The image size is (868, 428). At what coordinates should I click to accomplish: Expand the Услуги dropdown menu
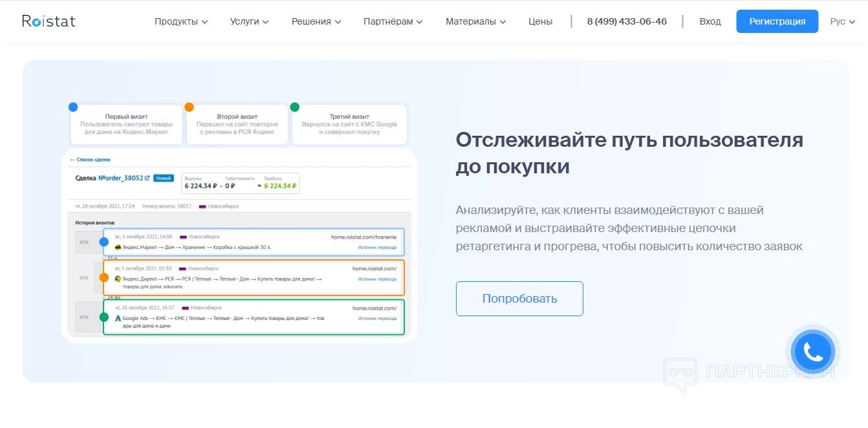click(x=250, y=21)
